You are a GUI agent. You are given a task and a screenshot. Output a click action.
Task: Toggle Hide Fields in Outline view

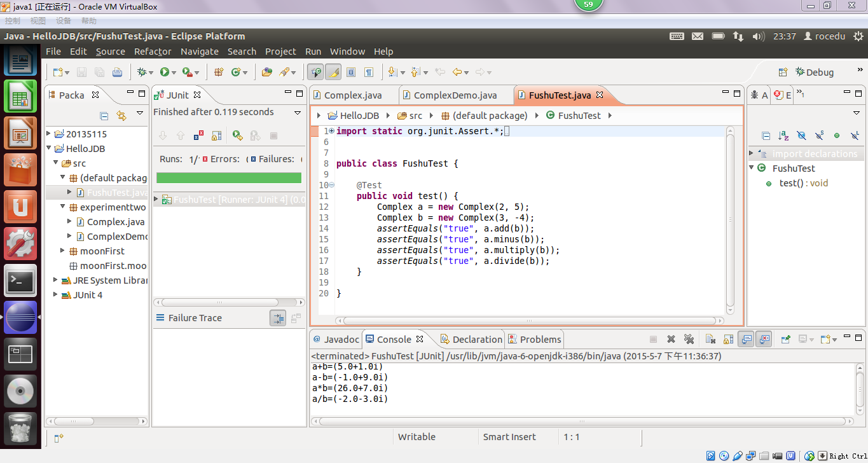coord(801,135)
